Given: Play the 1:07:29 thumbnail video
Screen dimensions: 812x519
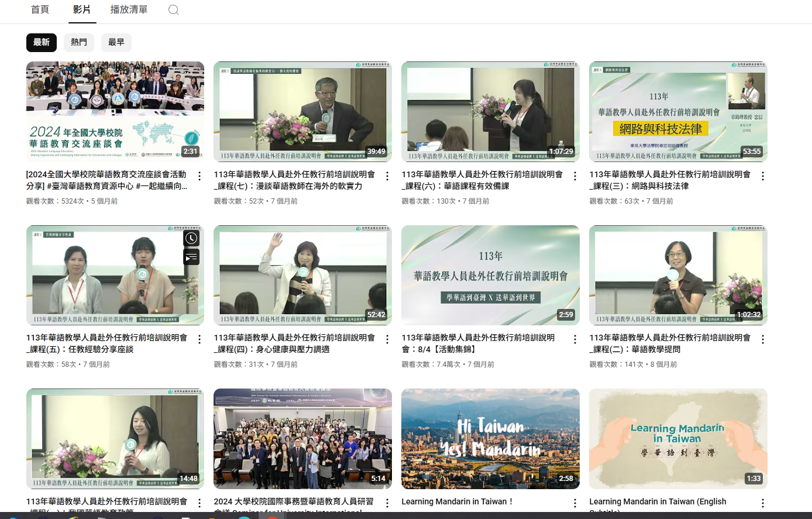Looking at the screenshot, I should [491, 112].
